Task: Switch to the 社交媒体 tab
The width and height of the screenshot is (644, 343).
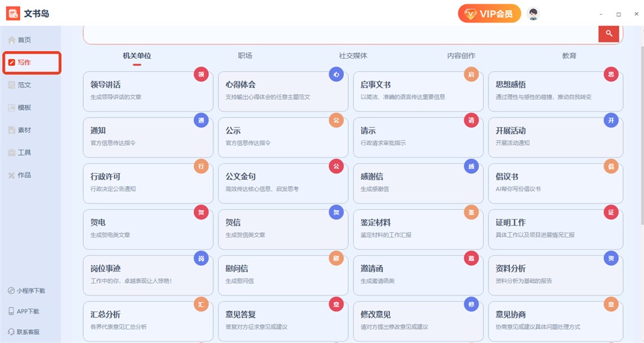Action: 353,56
